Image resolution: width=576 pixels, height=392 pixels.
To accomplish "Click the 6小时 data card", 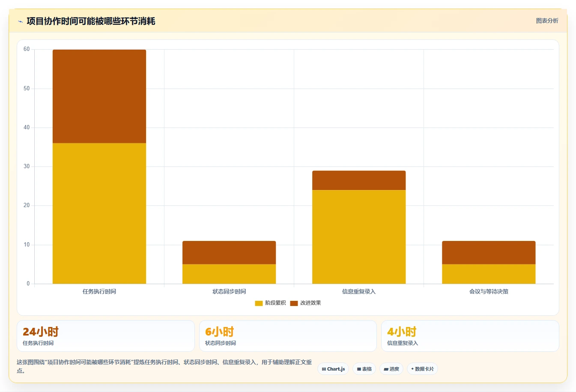I will pyautogui.click(x=288, y=336).
